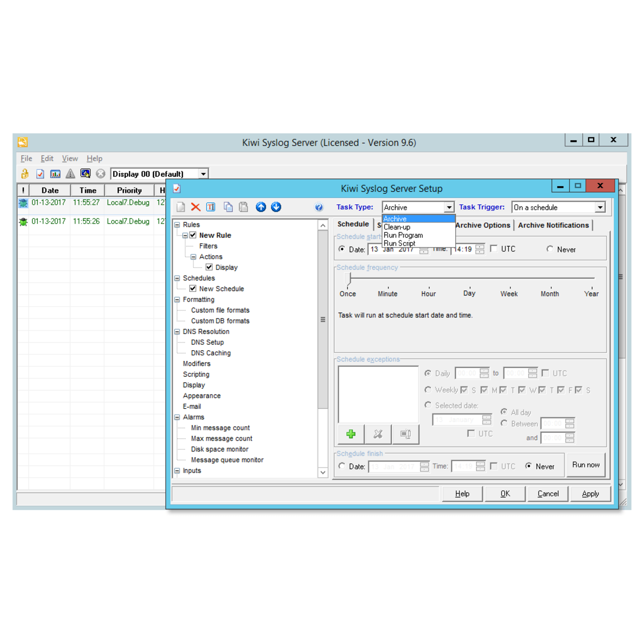Click the Run now button
644x644 pixels.
pos(586,464)
